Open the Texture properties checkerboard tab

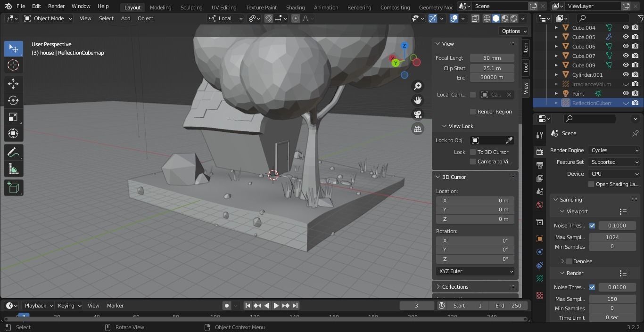[540, 295]
